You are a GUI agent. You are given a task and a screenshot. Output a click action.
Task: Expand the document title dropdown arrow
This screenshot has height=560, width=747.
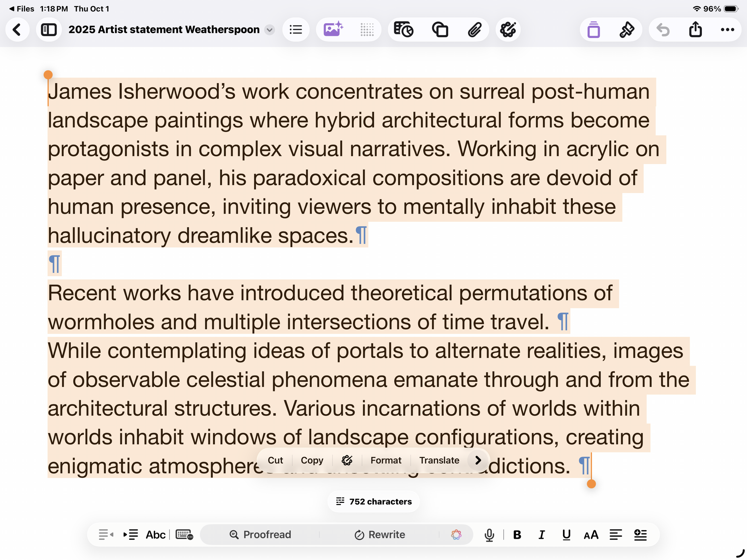[270, 30]
